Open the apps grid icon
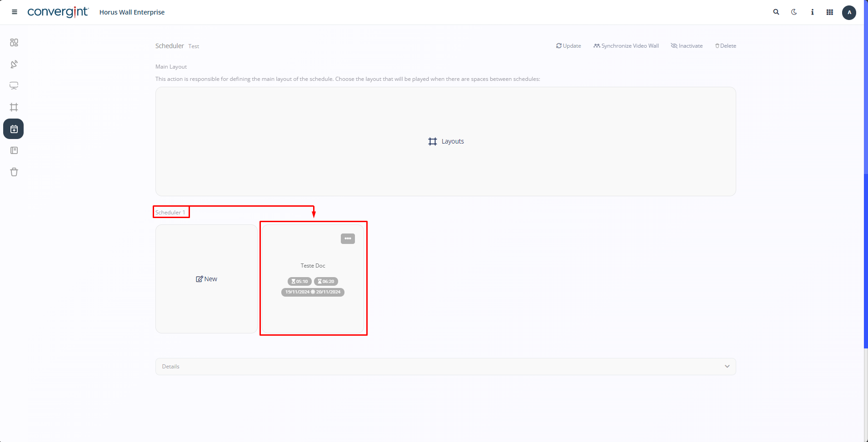Image resolution: width=868 pixels, height=442 pixels. (830, 12)
